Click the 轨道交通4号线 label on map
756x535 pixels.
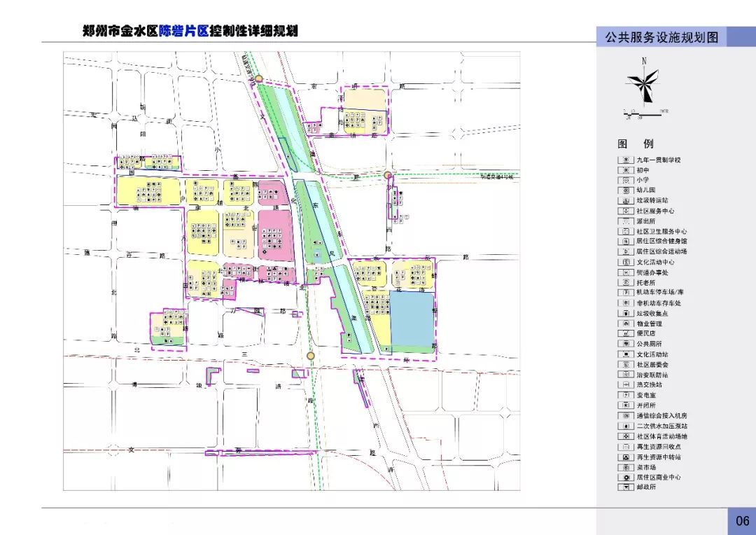pyautogui.click(x=498, y=178)
